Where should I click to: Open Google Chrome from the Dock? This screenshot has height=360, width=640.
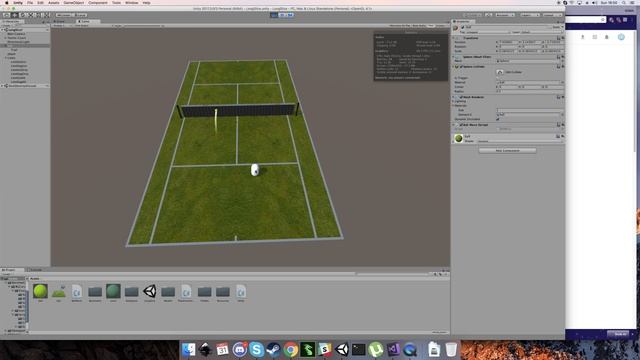tap(291, 349)
